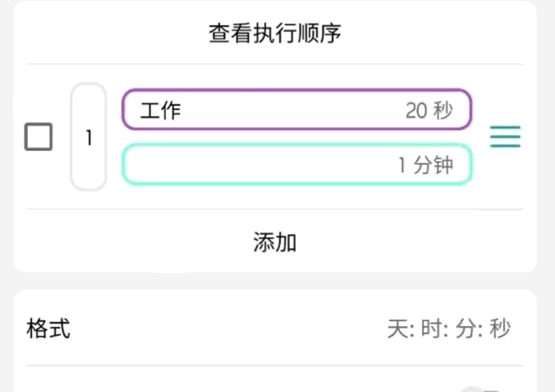Select the purple 工作 timer field
Image resolution: width=555 pixels, height=392 pixels.
pyautogui.click(x=297, y=110)
